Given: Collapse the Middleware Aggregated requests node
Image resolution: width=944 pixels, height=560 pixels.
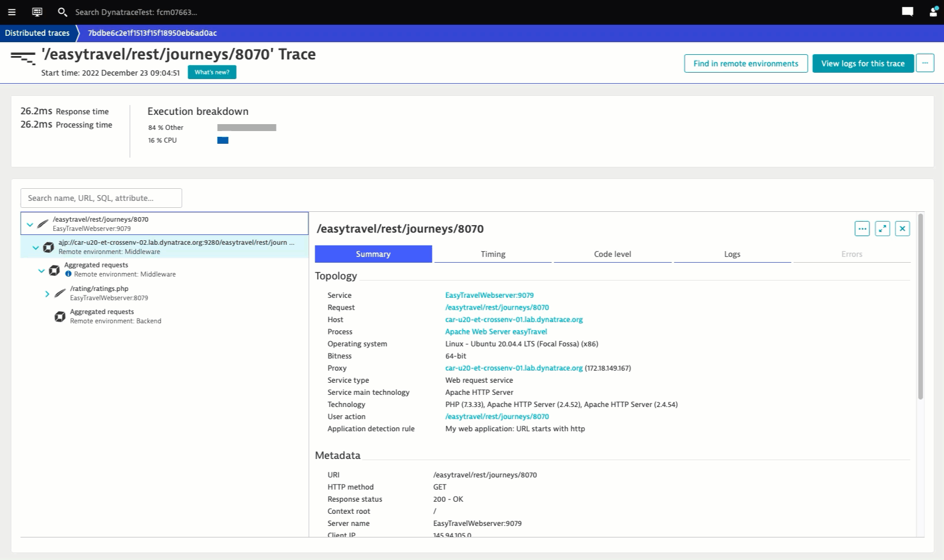Looking at the screenshot, I should point(42,270).
